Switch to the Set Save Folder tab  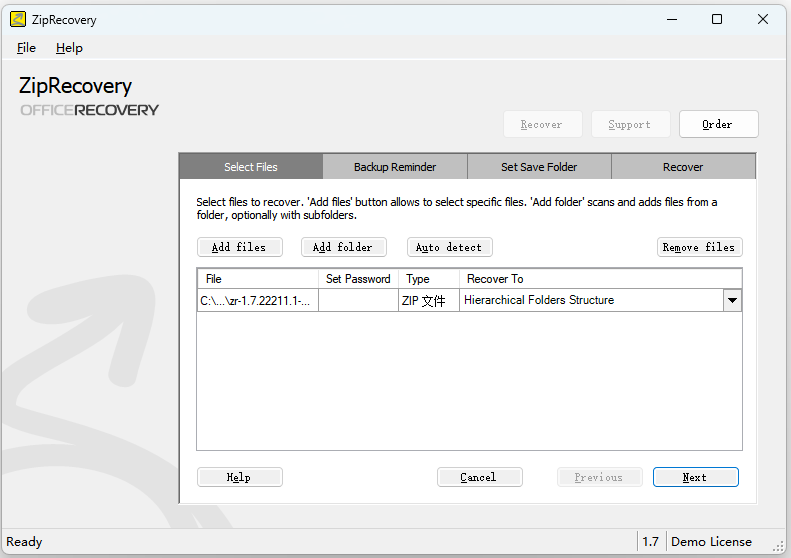coord(539,166)
